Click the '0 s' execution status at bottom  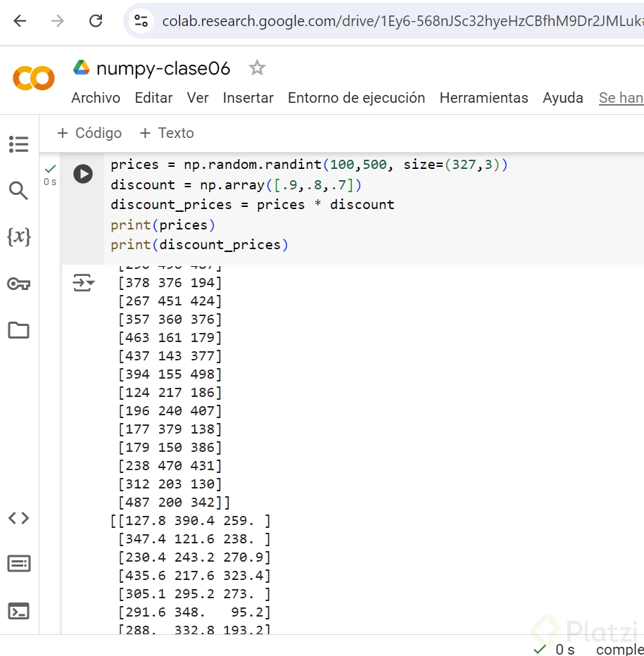(x=564, y=649)
